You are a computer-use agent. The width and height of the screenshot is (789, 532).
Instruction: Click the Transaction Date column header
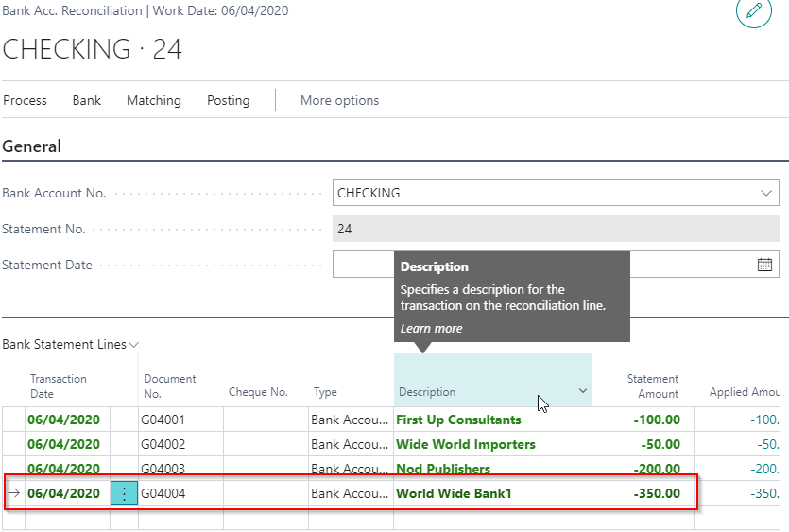pos(59,386)
